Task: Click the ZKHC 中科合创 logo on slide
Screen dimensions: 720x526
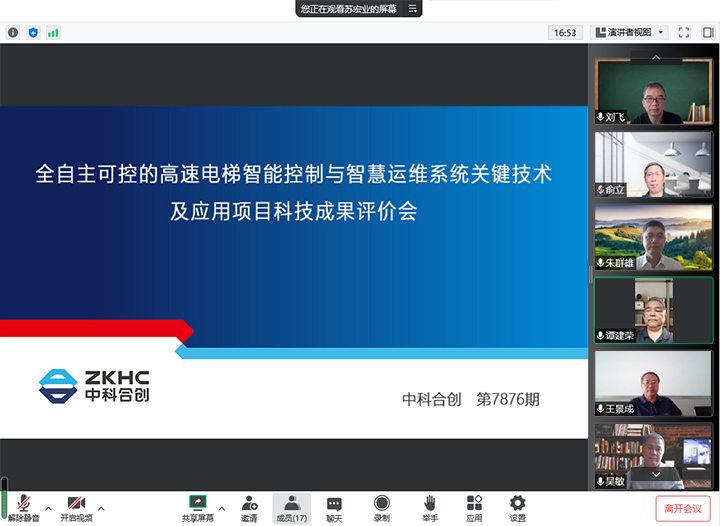Action: pyautogui.click(x=94, y=386)
